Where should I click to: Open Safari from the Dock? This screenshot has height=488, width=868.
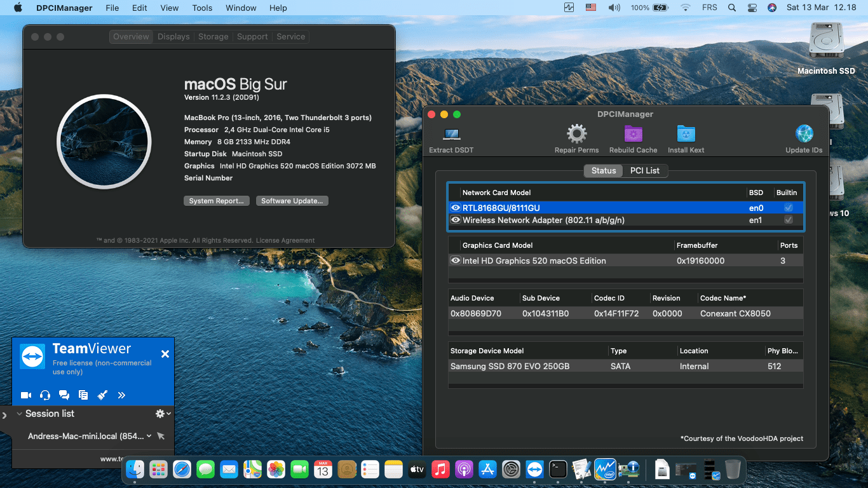point(182,470)
